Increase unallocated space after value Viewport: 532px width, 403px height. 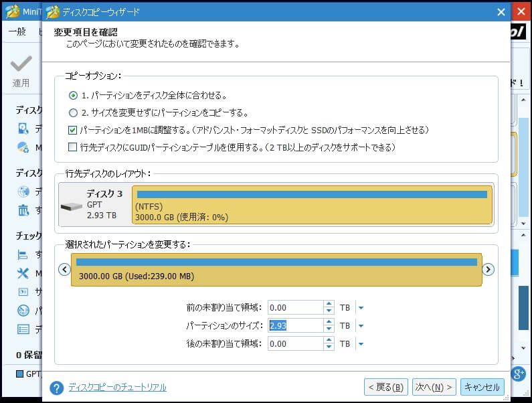pos(329,340)
